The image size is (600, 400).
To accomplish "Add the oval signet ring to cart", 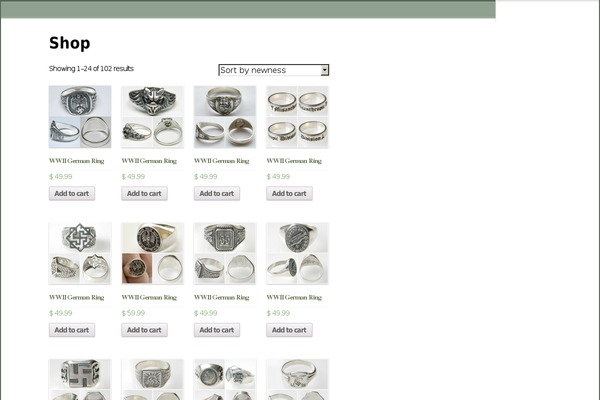I will point(289,330).
